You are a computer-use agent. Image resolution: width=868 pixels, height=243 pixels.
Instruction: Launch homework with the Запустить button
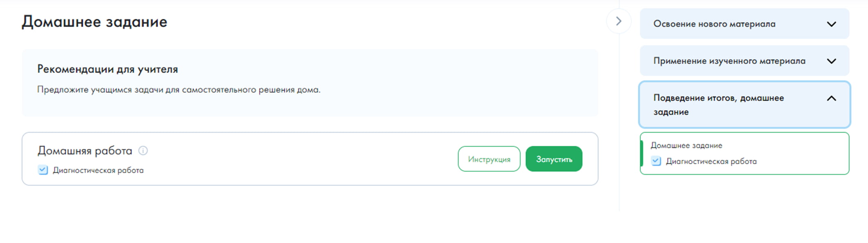[x=554, y=159]
